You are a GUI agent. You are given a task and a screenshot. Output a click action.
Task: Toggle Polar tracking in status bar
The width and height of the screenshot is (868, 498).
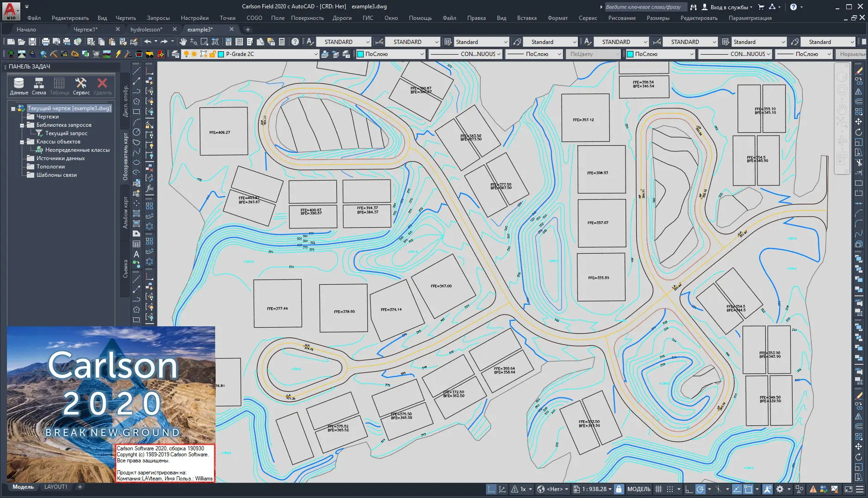(x=701, y=489)
